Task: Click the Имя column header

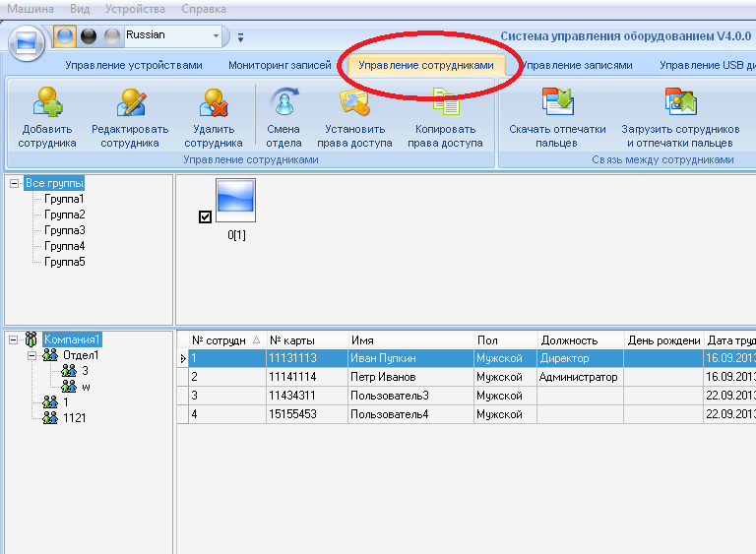Action: [x=411, y=340]
